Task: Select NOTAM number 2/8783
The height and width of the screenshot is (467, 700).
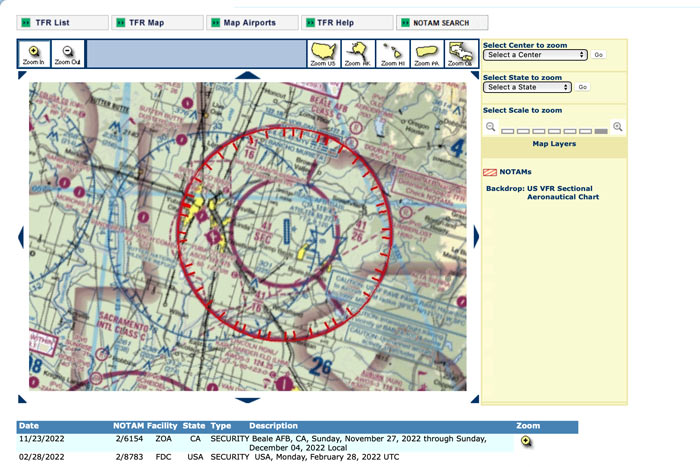Action: [x=129, y=457]
